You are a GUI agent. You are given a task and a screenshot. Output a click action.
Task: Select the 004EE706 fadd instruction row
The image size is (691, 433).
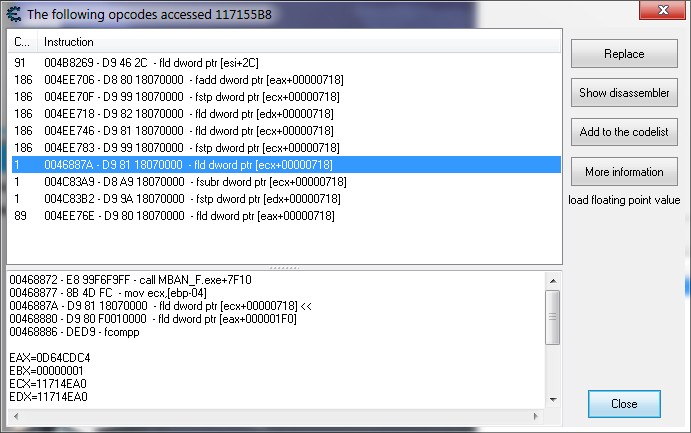tap(190, 80)
